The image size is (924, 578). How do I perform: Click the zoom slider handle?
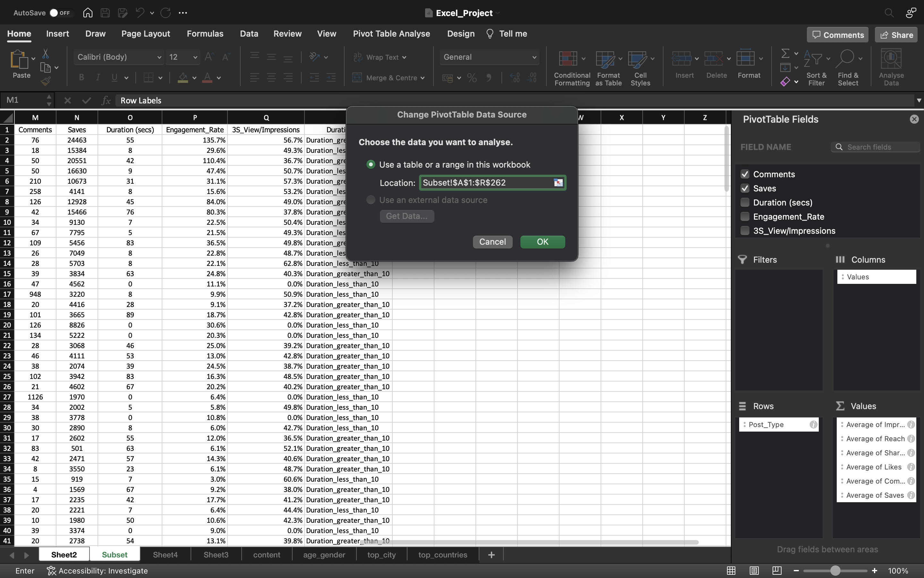click(835, 571)
